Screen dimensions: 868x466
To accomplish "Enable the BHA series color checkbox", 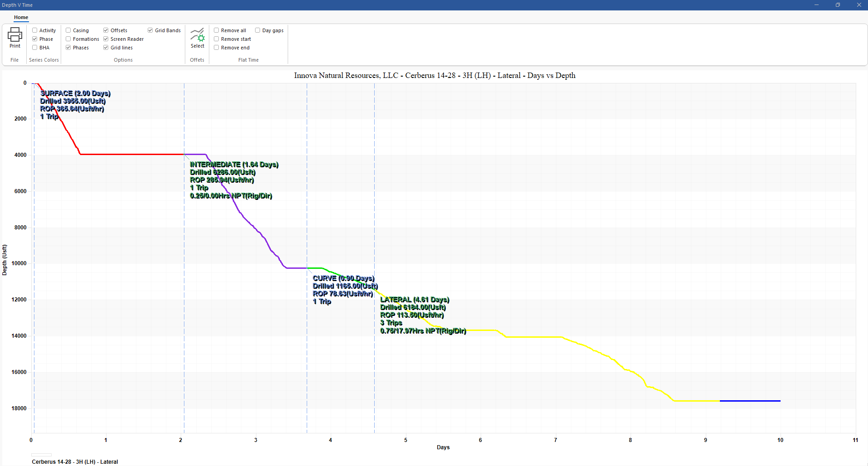I will click(34, 48).
